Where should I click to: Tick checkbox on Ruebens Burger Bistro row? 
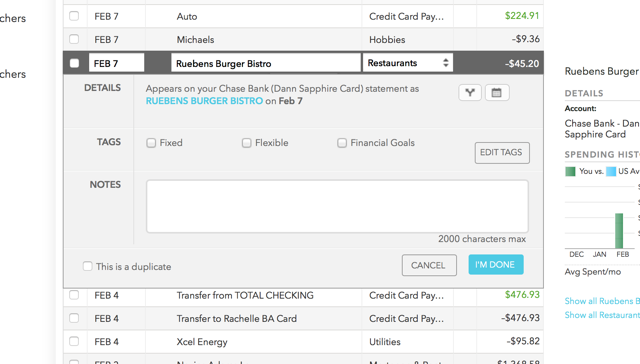74,63
